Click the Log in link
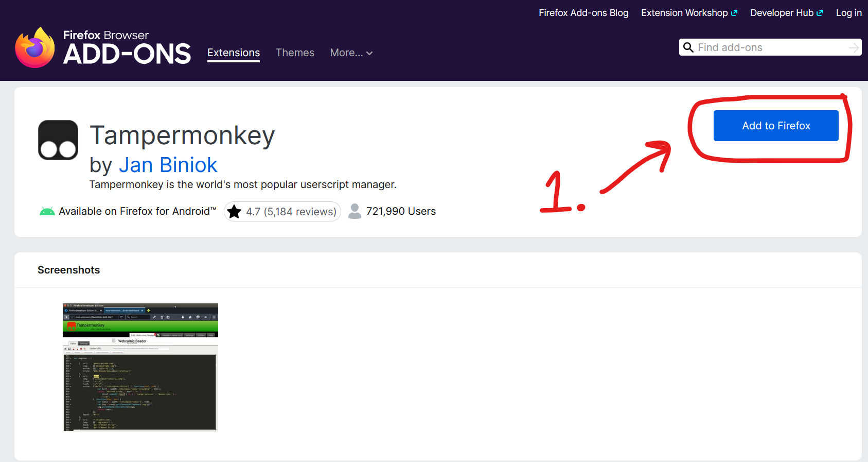Viewport: 868px width, 462px height. pos(848,13)
